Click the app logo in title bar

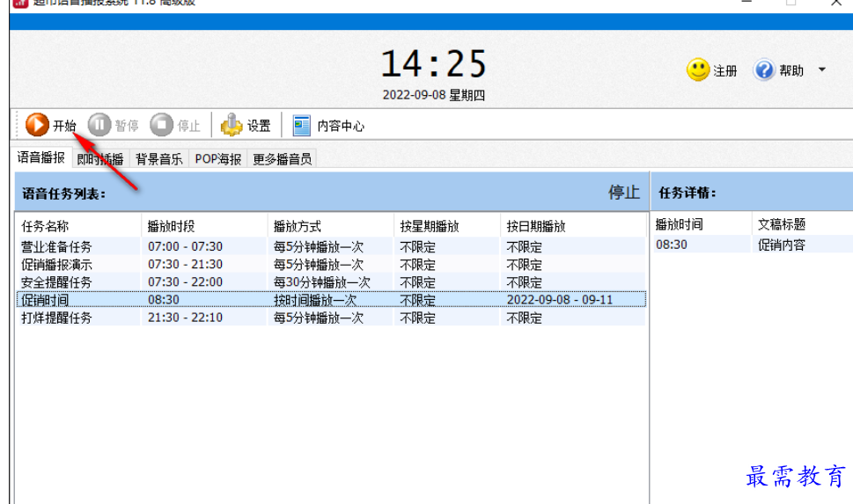(x=19, y=3)
